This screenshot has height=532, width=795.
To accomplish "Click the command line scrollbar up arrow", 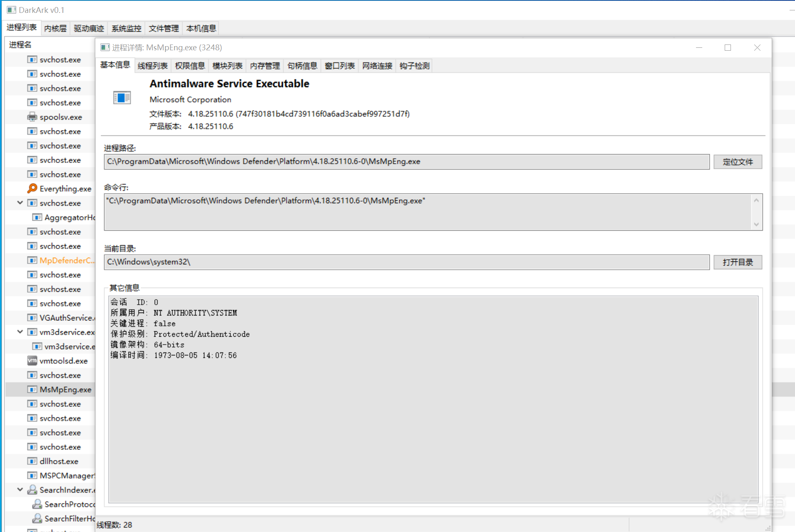I will [756, 200].
